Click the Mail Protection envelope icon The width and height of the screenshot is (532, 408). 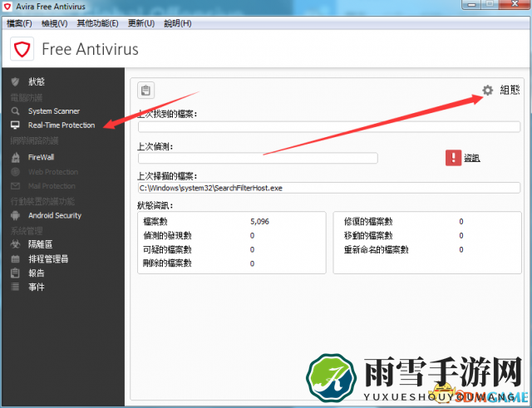(x=15, y=186)
